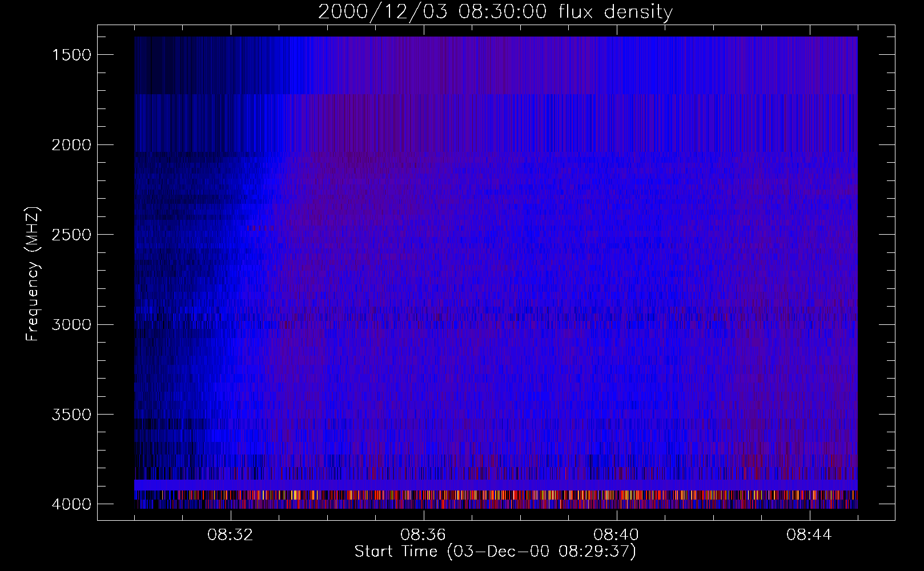Viewport: 924px width, 571px height.
Task: Select the 2000 frequency tick label
Action: point(71,145)
